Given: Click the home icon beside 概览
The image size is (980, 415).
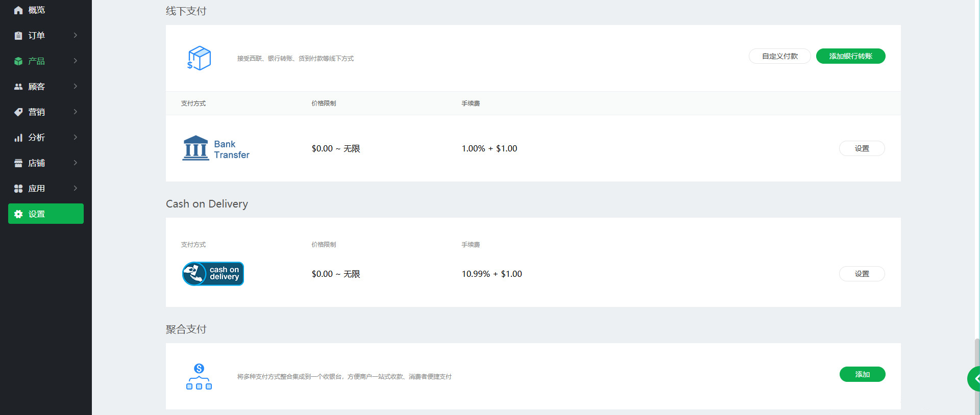Looking at the screenshot, I should click(18, 10).
